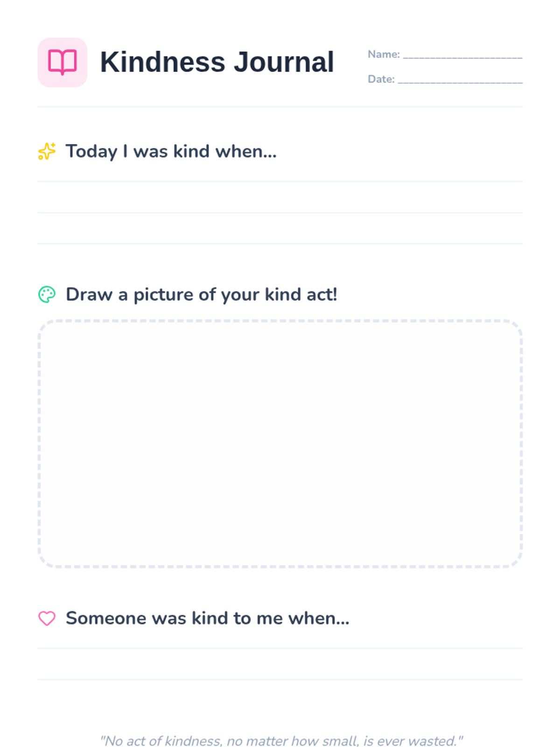
Task: Click the Kindness Journal title
Action: click(x=217, y=62)
